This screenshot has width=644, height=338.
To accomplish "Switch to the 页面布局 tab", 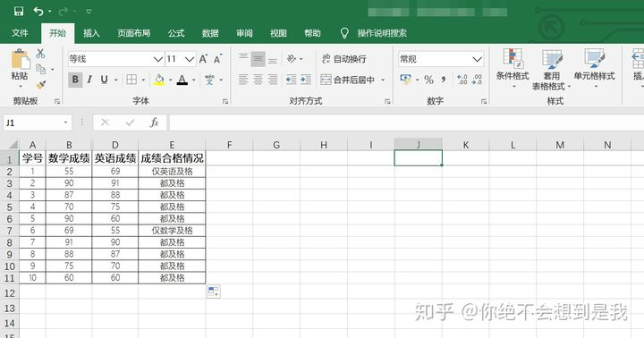I will 134,33.
